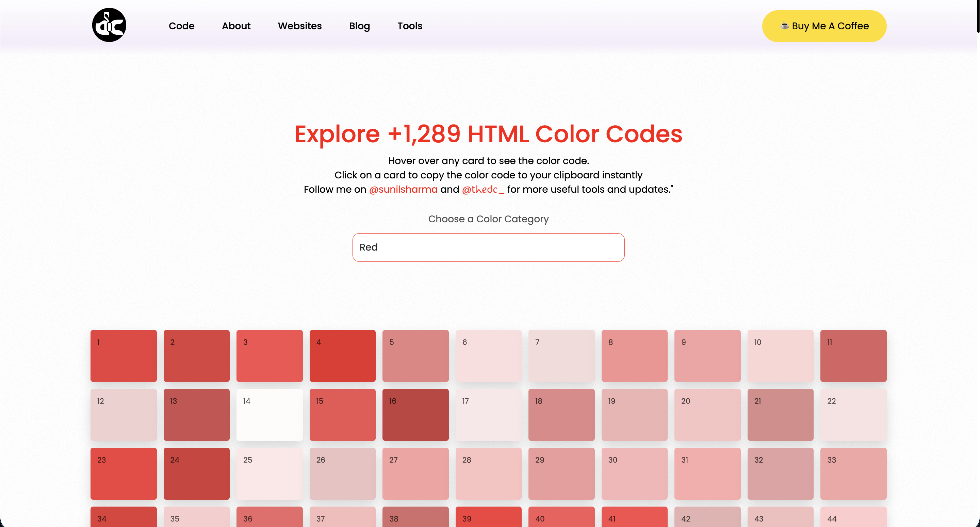980x527 pixels.
Task: Click Buy Me A Coffee button
Action: pos(824,26)
